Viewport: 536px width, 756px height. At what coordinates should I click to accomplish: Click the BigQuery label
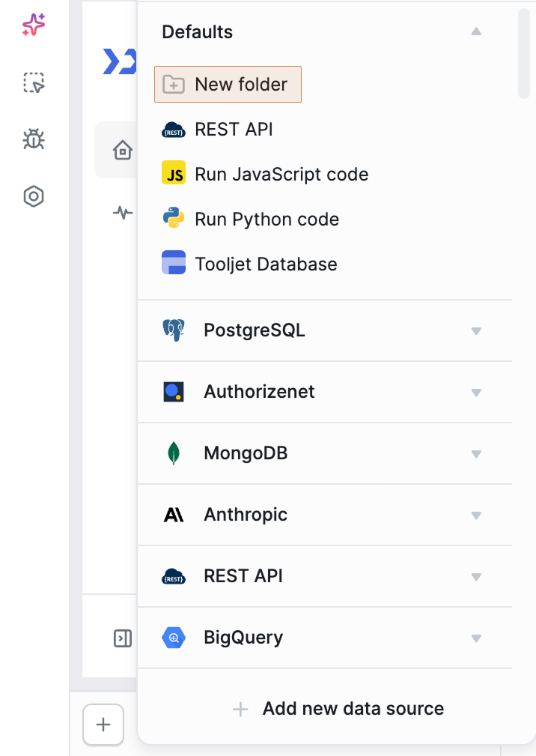click(x=243, y=638)
